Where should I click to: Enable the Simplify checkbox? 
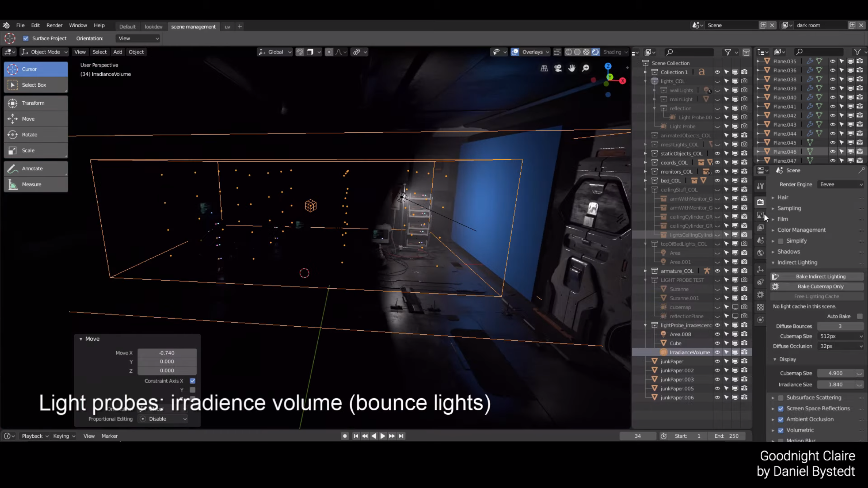(781, 241)
